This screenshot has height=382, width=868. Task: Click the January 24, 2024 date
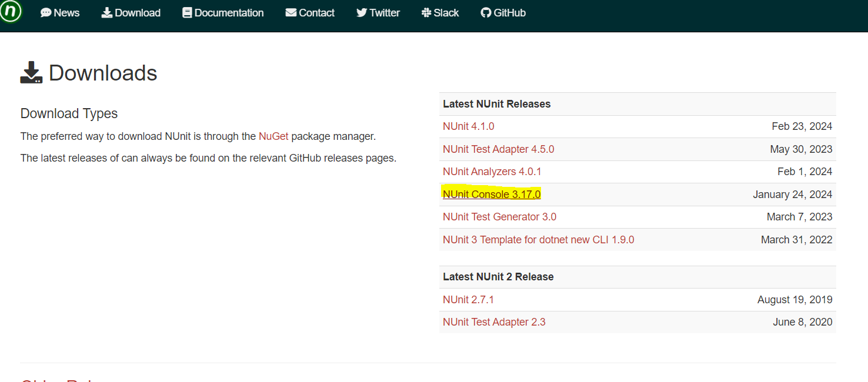click(793, 195)
